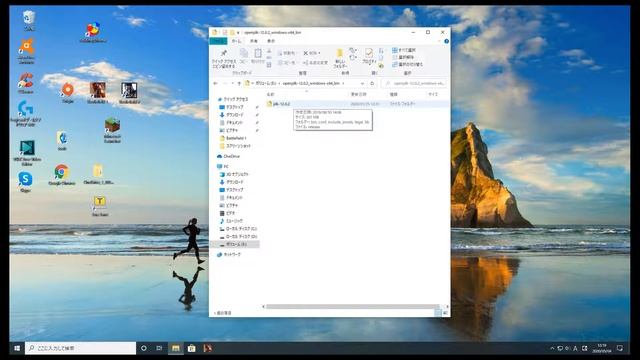The width and height of the screenshot is (640, 360).
Task: Switch to the Home ribbon tab
Action: [x=236, y=41]
